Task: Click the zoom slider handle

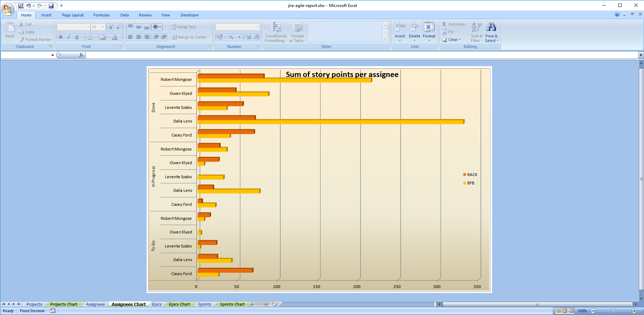Action: (613, 311)
